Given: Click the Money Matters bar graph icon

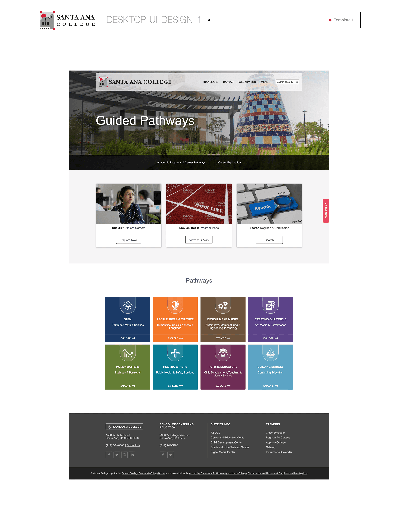Looking at the screenshot, I should [128, 353].
